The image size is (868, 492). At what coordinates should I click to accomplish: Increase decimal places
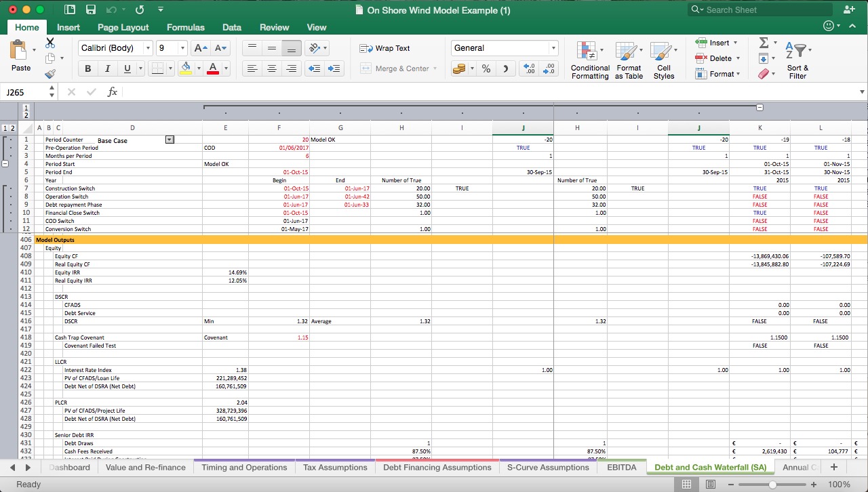(529, 68)
